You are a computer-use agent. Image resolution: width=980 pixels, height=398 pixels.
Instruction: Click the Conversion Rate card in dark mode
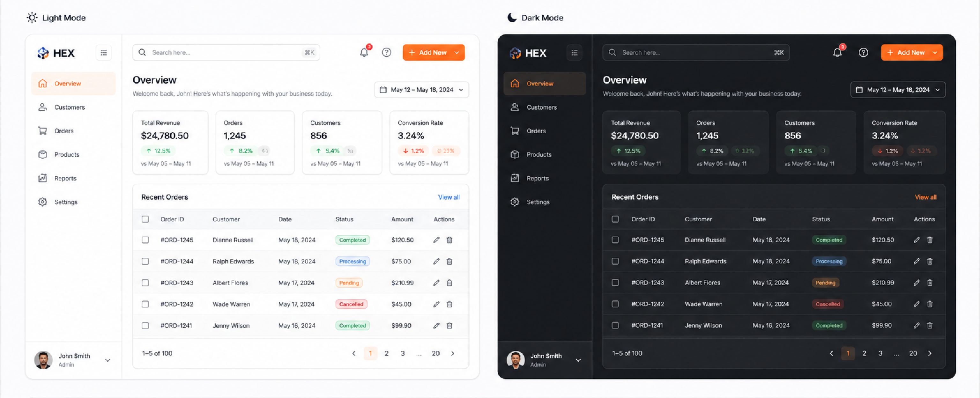point(904,143)
